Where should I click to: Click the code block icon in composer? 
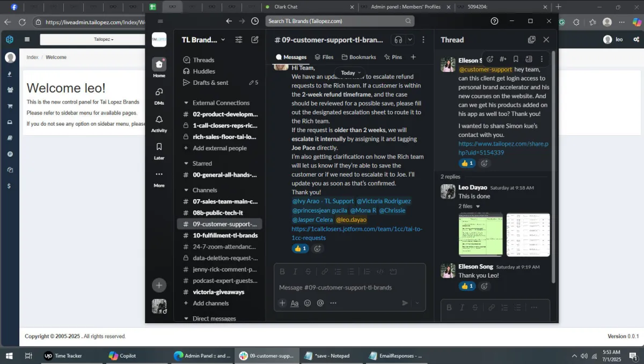pos(380,272)
